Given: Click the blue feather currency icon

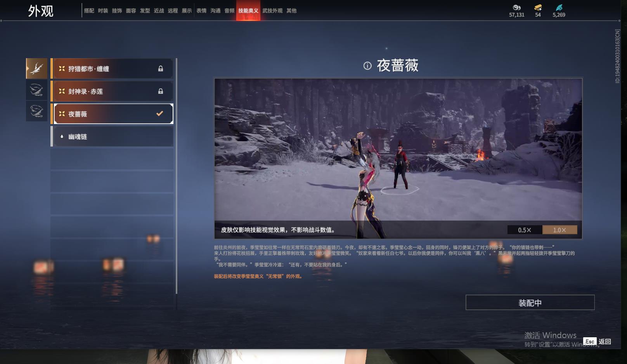Looking at the screenshot, I should pos(559,7).
